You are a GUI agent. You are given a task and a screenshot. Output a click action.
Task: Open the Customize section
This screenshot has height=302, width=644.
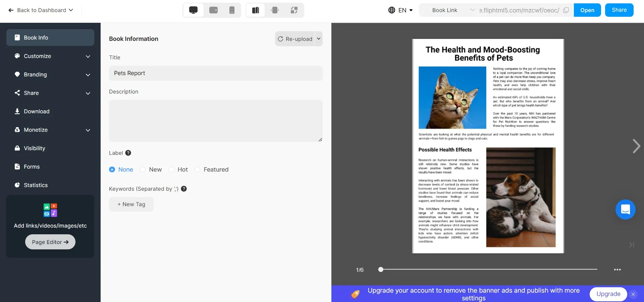50,56
